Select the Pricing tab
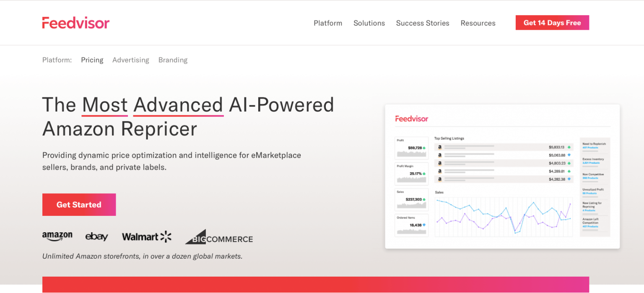Image resolution: width=644 pixels, height=293 pixels. tap(92, 60)
